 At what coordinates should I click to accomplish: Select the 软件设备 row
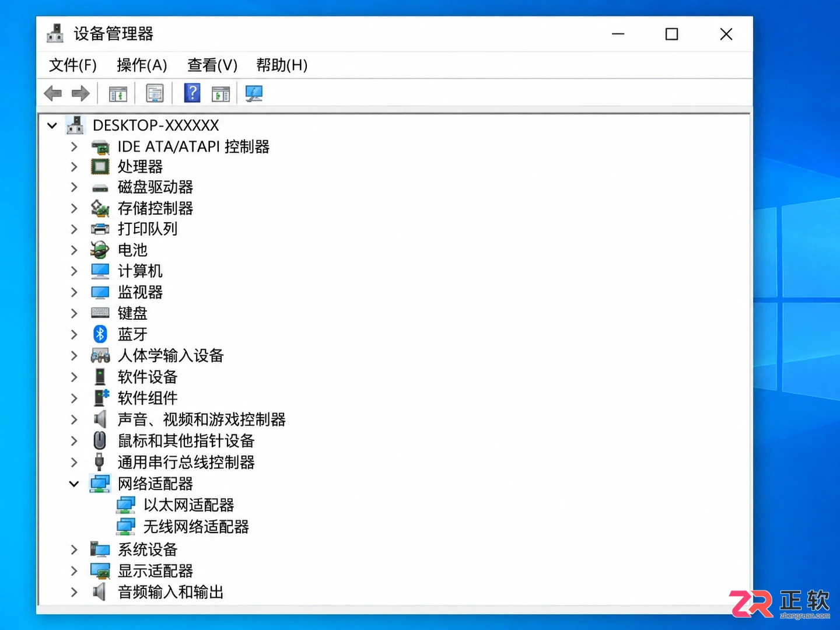point(148,377)
